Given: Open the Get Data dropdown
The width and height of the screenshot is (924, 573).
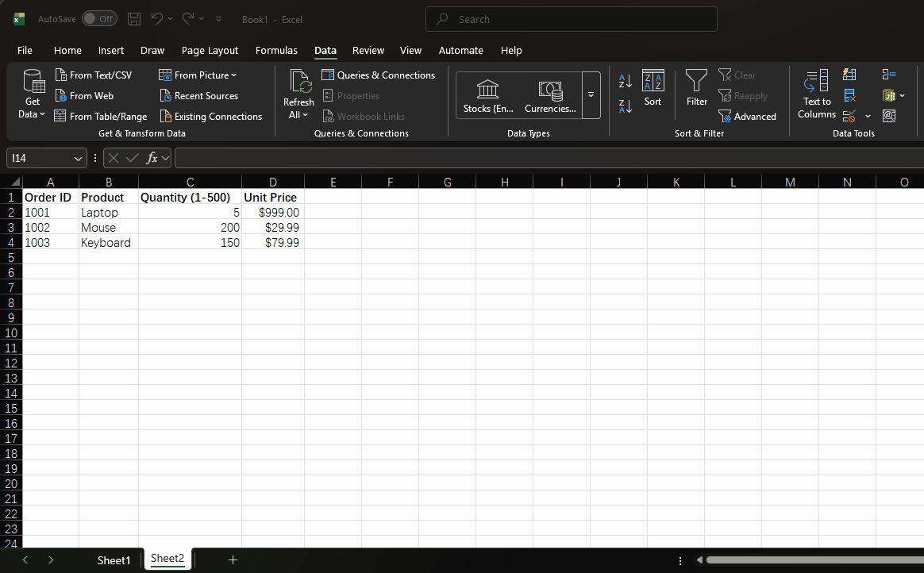Looking at the screenshot, I should pos(32,95).
